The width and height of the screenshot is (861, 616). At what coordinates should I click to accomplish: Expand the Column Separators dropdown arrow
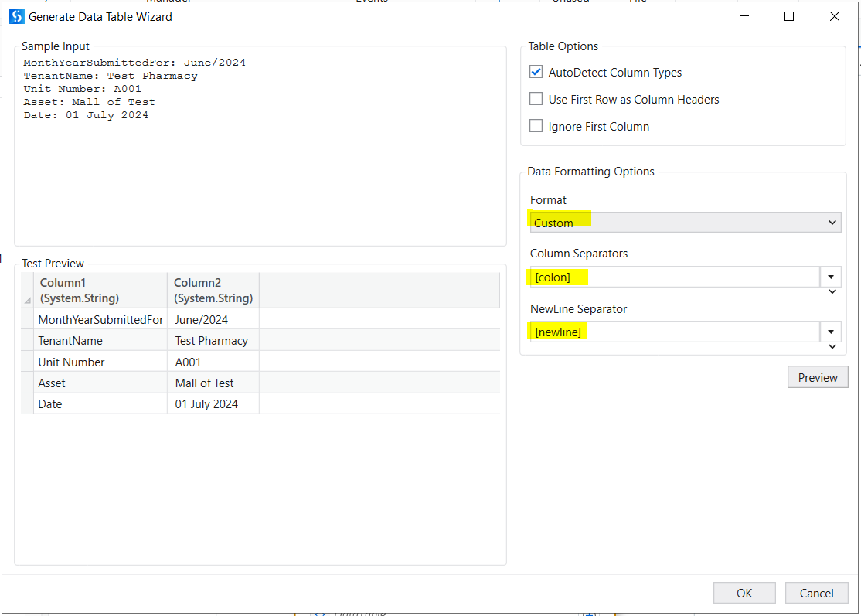coord(830,277)
